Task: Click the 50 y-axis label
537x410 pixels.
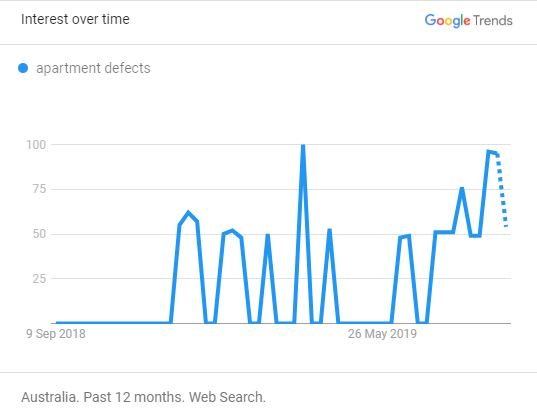Action: coord(39,234)
